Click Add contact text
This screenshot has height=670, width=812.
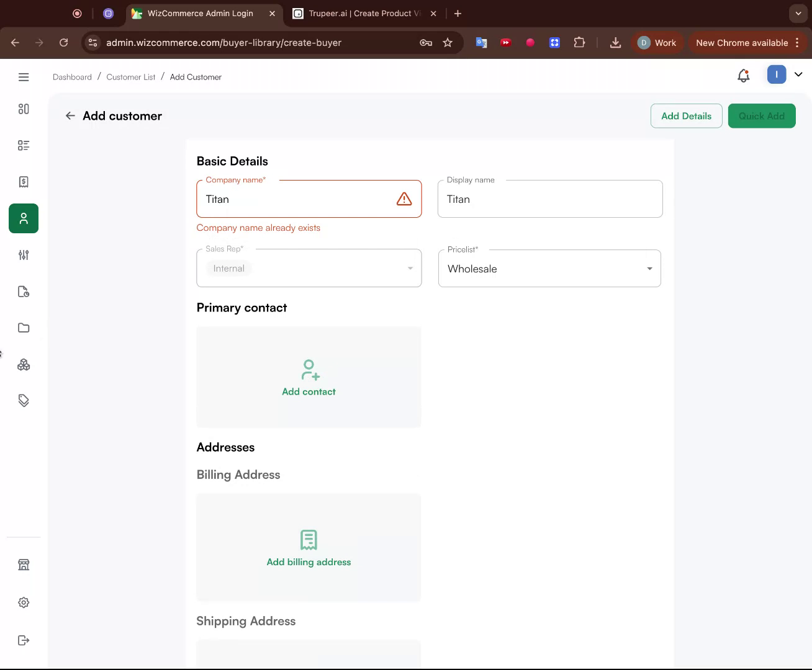pyautogui.click(x=309, y=391)
